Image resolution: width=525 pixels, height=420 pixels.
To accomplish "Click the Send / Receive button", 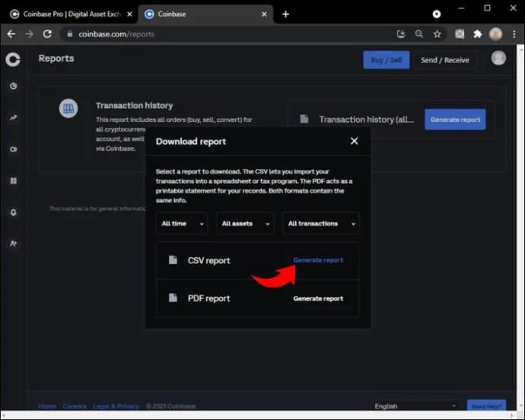I will pyautogui.click(x=444, y=60).
